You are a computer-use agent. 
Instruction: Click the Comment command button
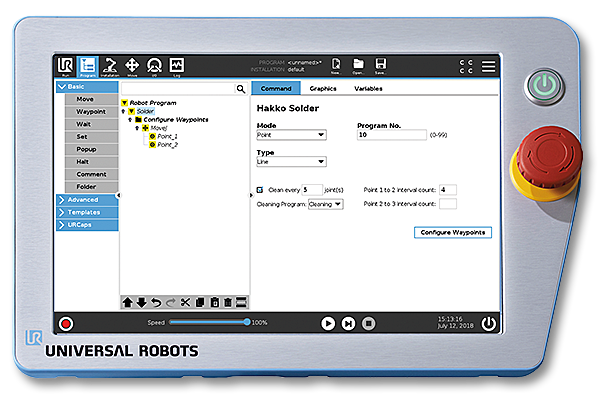click(91, 174)
